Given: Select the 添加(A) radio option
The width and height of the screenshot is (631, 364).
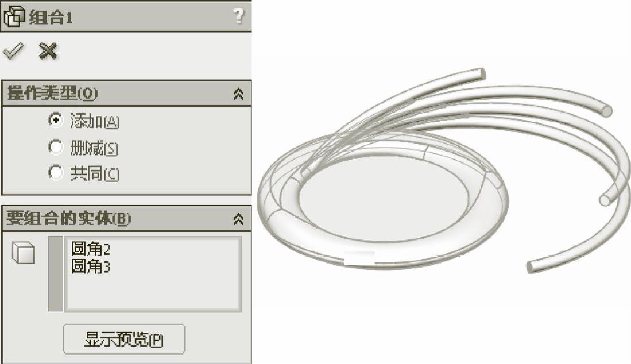Looking at the screenshot, I should 55,120.
